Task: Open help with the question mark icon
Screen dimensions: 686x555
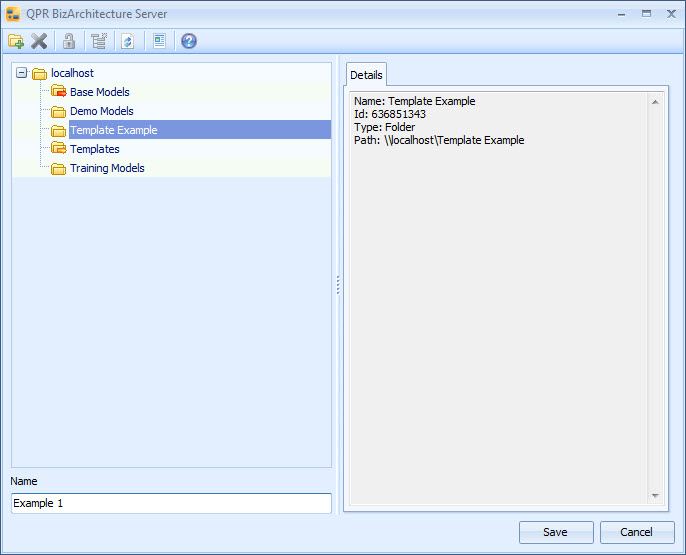Action: [x=189, y=41]
